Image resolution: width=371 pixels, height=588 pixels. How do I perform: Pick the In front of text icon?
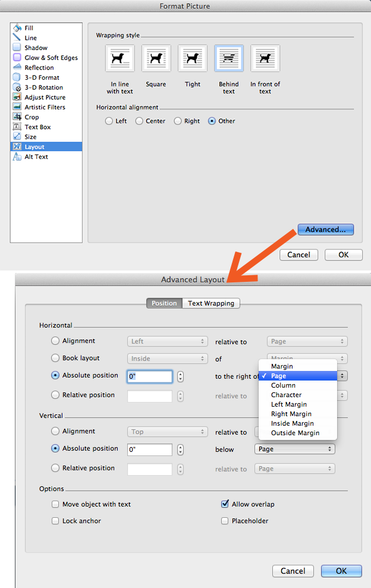(x=265, y=59)
